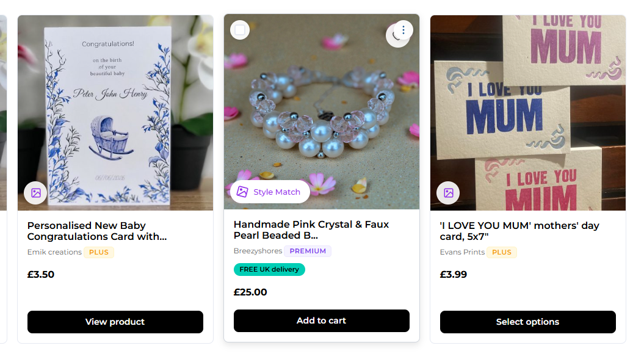644x362 pixels.
Task: Visit the Breezyshores seller link
Action: 258,251
